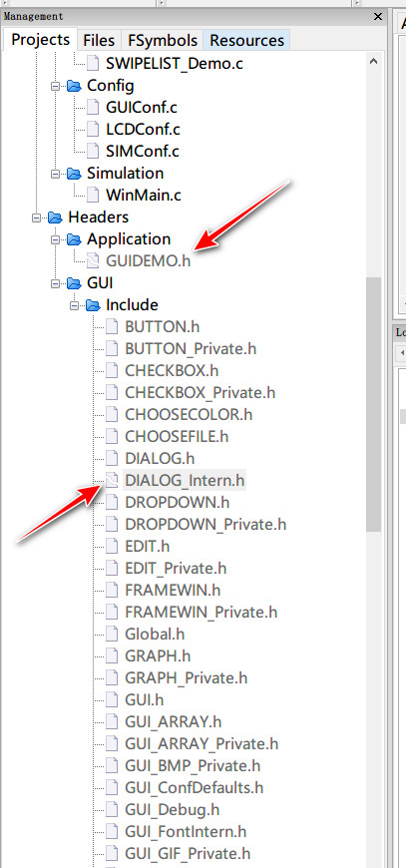Click the GUIDEMO.h file icon
Viewport: 406px width, 868px height.
[93, 260]
